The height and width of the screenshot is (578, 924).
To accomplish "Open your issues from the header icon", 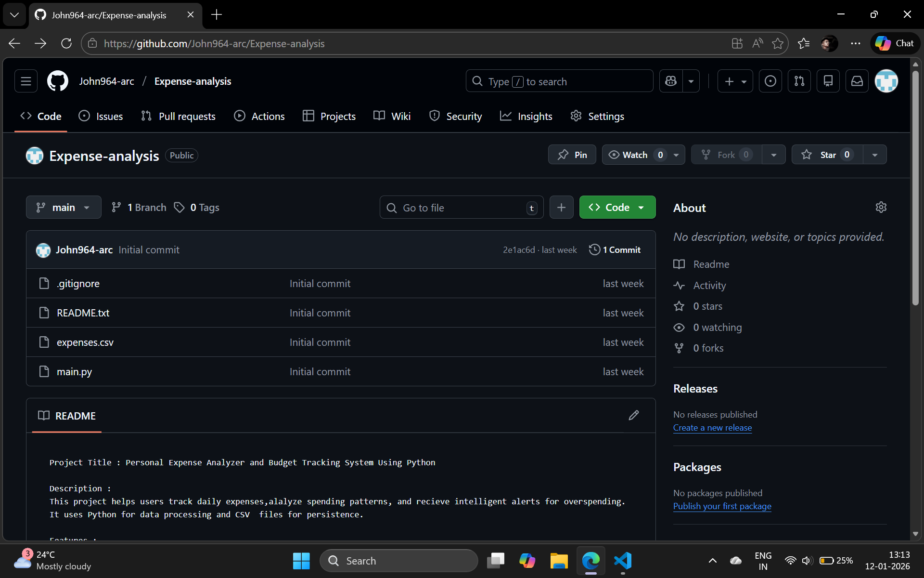I will [x=770, y=81].
